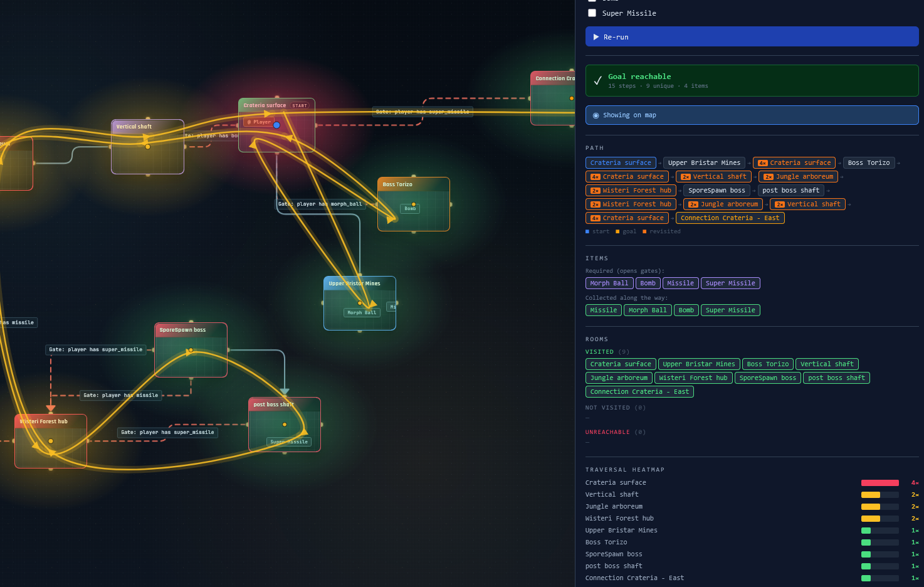This screenshot has height=587, width=924.
Task: Click required Morph Ball item tag
Action: (x=609, y=283)
